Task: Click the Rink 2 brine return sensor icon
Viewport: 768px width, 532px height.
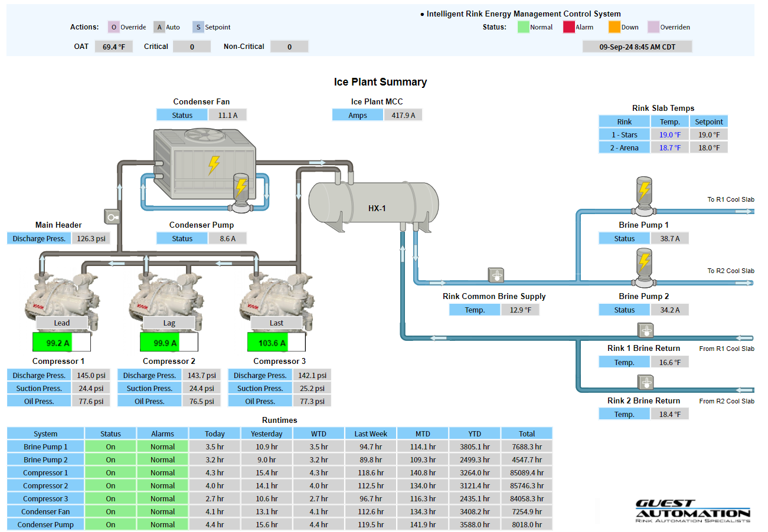Action: coord(645,382)
